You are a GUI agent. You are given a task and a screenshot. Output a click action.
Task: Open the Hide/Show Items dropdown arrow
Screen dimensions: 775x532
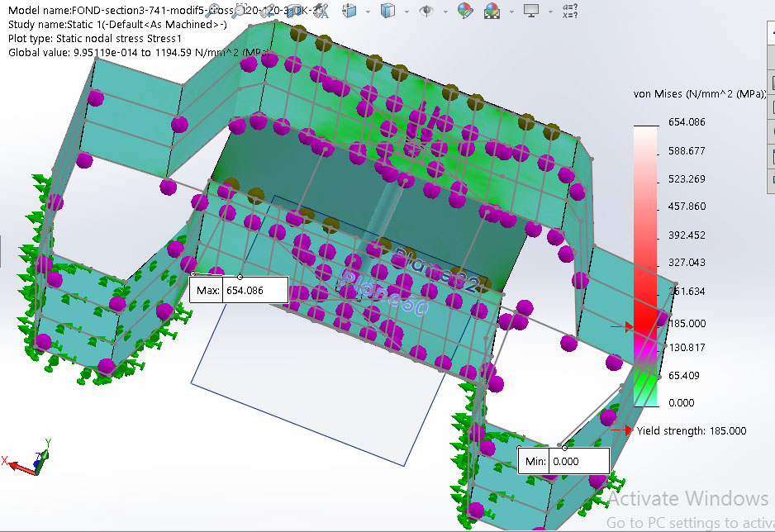pos(445,12)
